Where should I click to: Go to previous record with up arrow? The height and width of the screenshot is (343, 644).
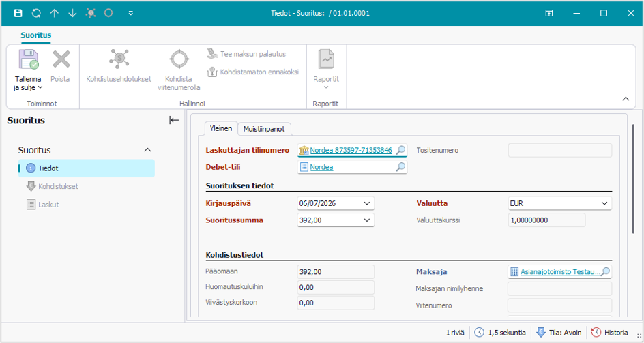(54, 13)
